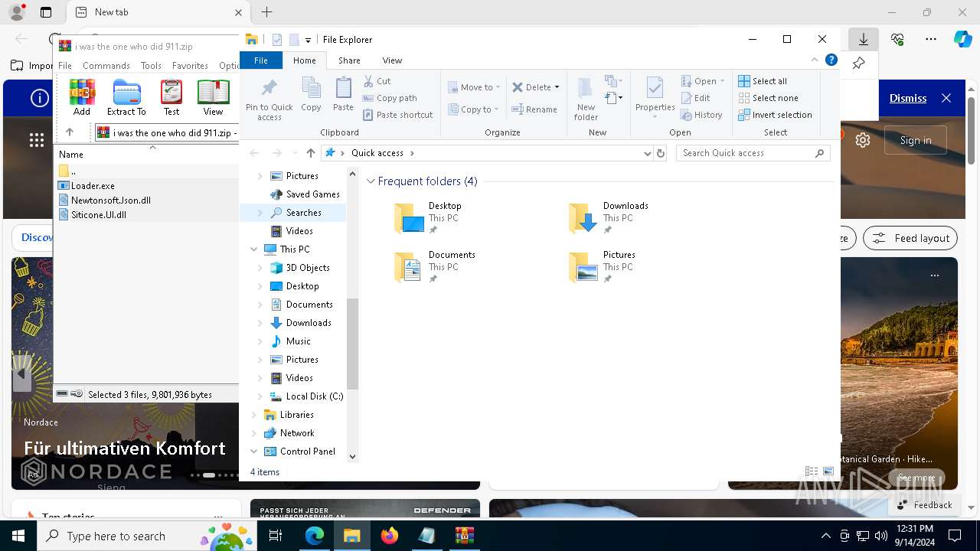
Task: Open WinRAR Tools menu
Action: (x=151, y=66)
